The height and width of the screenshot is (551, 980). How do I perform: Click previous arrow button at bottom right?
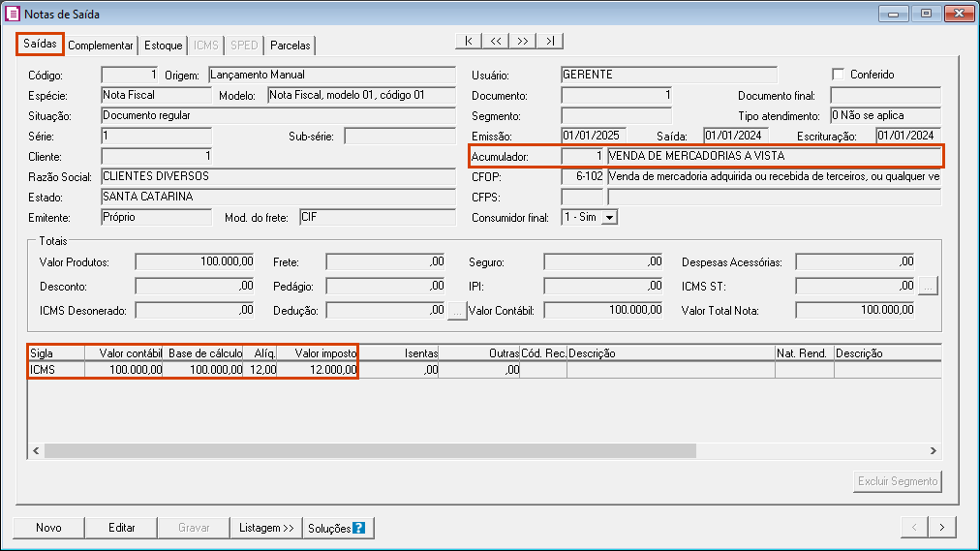[x=914, y=527]
